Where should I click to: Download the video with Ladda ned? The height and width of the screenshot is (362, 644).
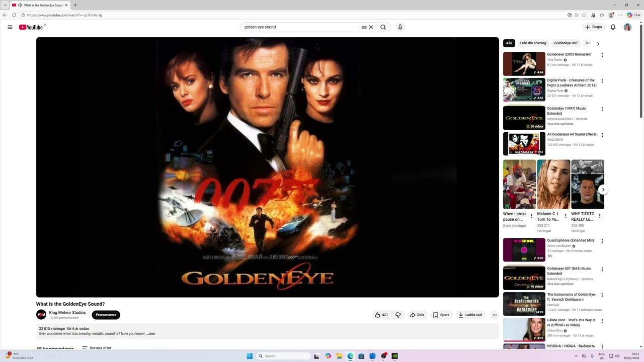pyautogui.click(x=470, y=315)
